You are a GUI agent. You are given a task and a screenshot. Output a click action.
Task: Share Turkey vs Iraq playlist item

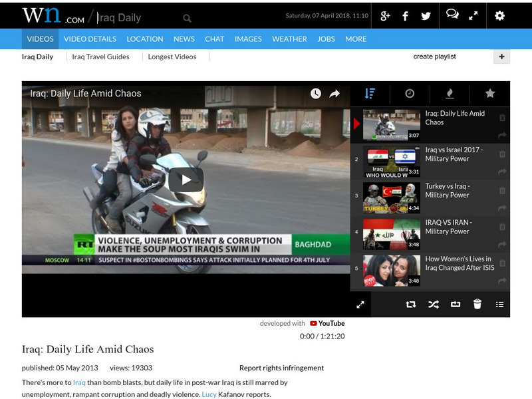503,208
